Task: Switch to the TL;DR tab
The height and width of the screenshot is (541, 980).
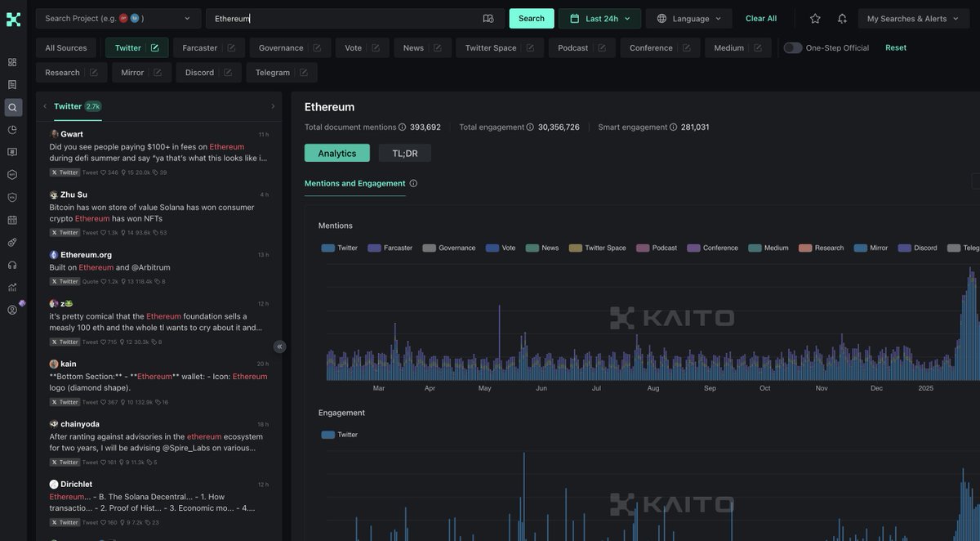Action: pyautogui.click(x=404, y=153)
